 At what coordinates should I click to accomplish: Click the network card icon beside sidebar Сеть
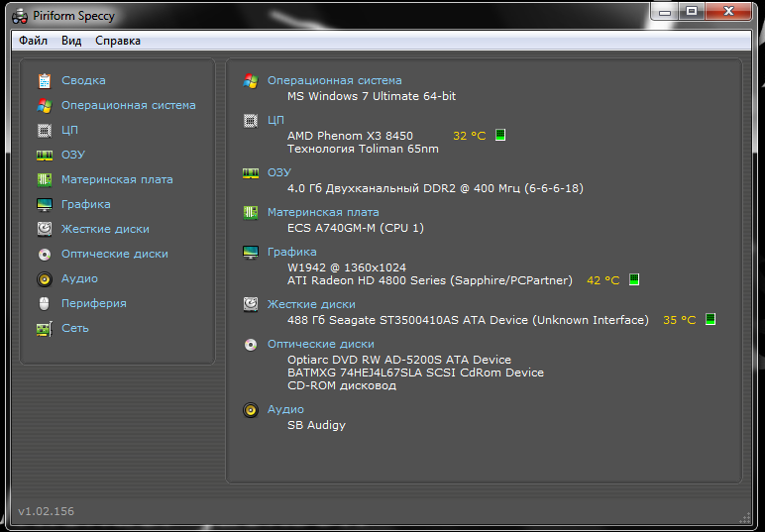(45, 329)
